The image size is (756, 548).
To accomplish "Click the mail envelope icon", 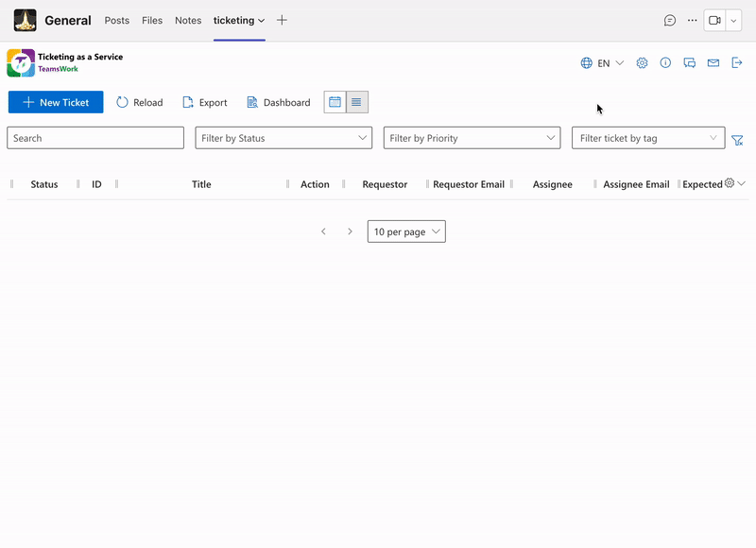I will pos(713,62).
